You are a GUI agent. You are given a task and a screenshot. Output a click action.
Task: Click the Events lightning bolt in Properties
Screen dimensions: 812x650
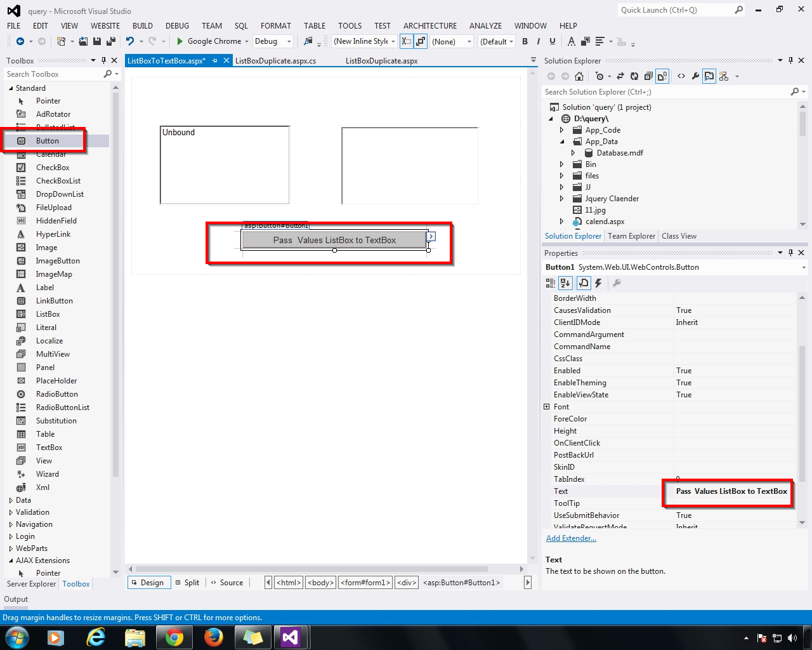coord(598,283)
